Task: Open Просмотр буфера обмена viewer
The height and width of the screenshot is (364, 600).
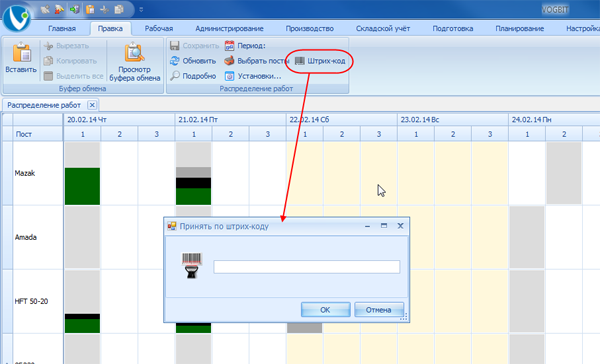Action: (x=134, y=62)
